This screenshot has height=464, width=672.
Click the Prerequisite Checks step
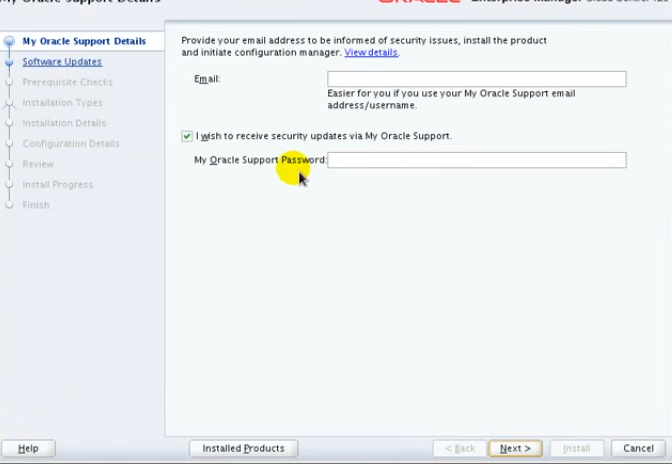[67, 82]
